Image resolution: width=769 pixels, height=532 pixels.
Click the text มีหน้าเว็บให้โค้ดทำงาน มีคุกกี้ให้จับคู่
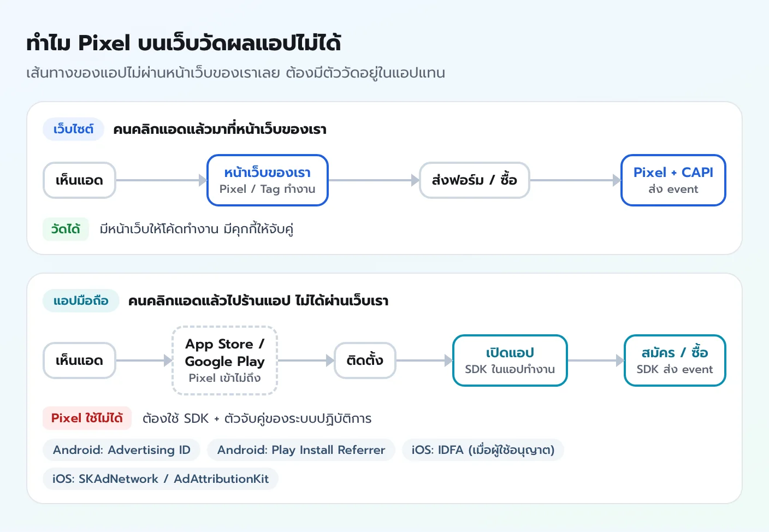197,229
